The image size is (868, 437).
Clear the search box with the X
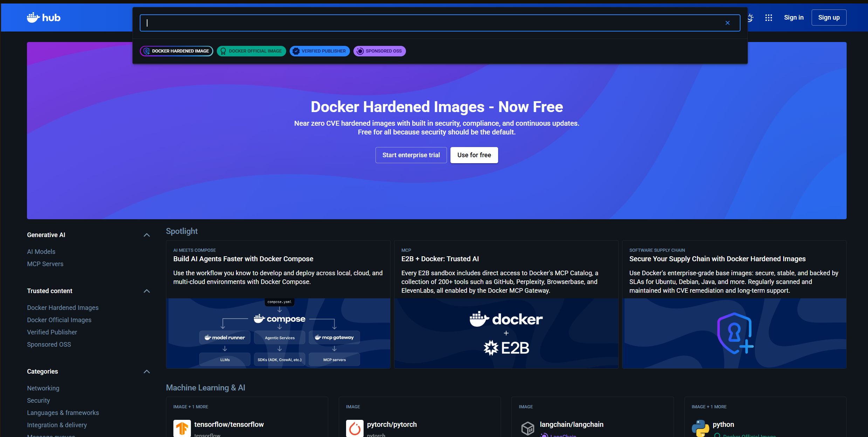tap(728, 23)
